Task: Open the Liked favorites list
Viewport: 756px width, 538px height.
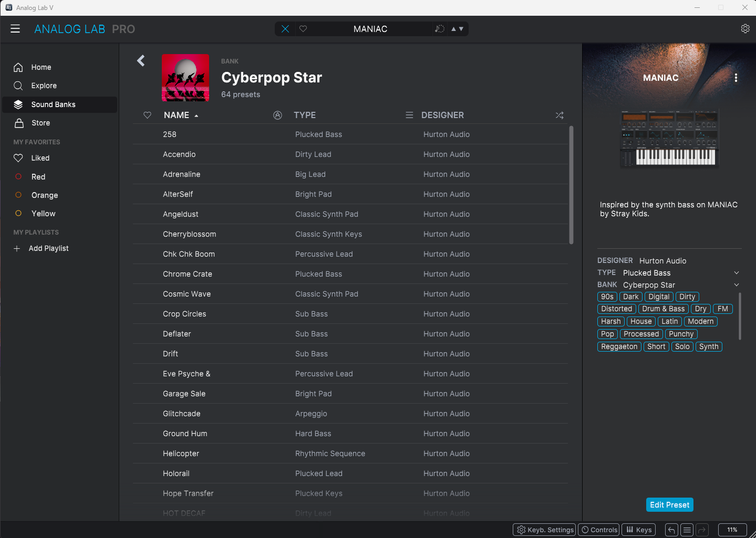Action: 60,158
